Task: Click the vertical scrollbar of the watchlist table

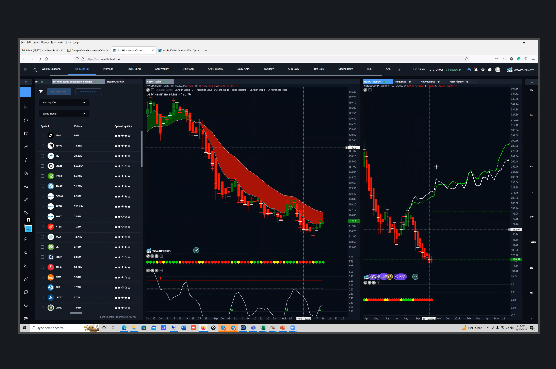Action: (x=142, y=149)
